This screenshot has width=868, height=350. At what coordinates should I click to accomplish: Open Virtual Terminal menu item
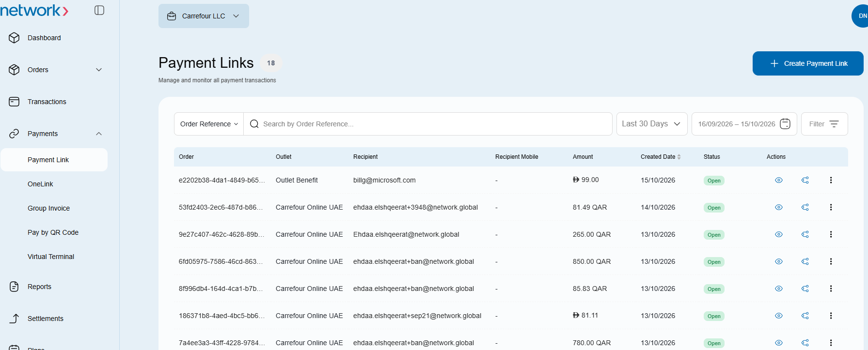point(51,257)
